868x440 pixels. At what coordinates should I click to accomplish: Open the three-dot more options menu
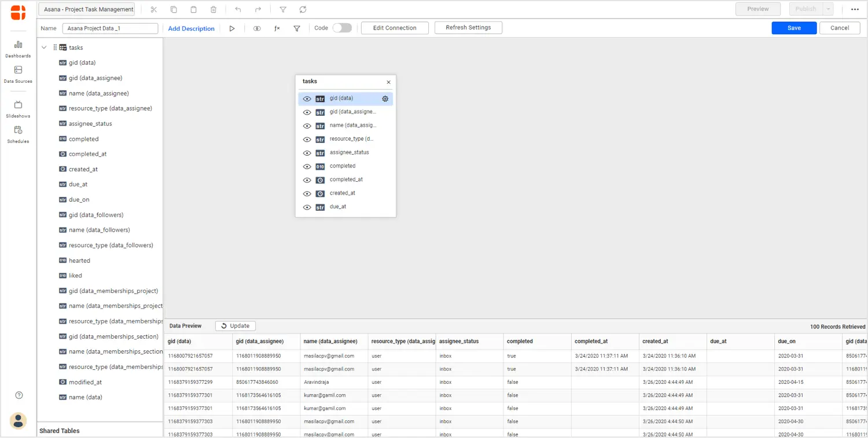click(855, 9)
